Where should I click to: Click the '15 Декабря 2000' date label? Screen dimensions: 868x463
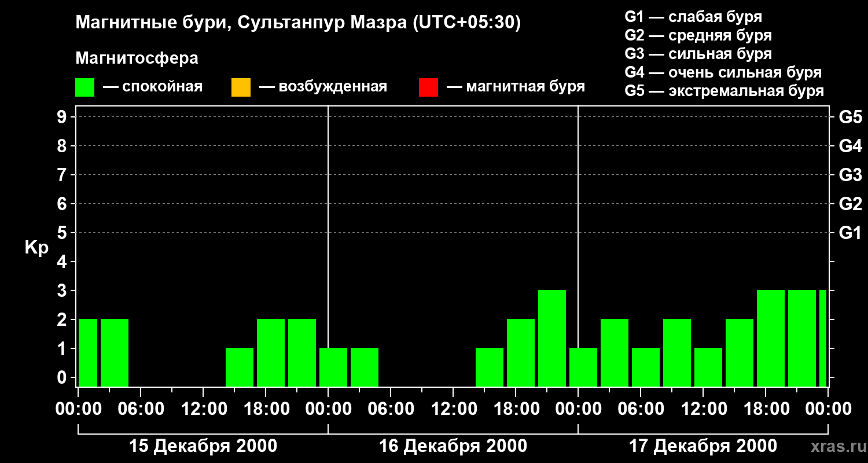pos(203,446)
